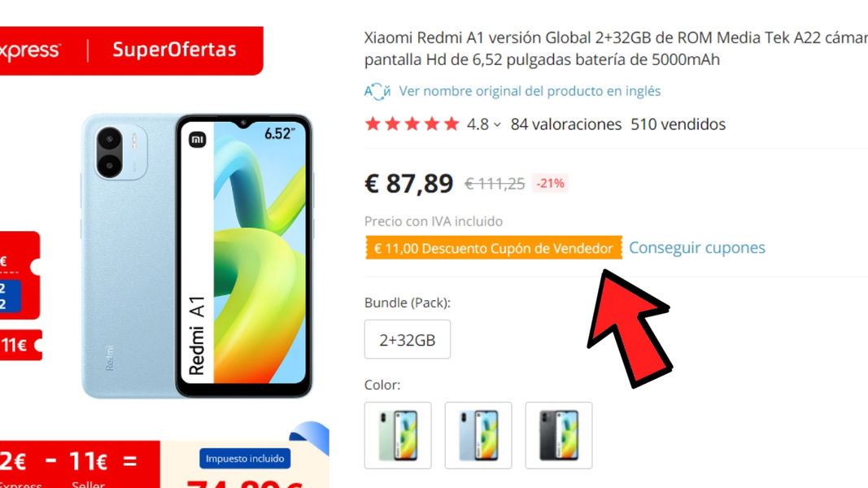Expand the 4.8 rating dropdown chevron
Image resolution: width=868 pixels, height=488 pixels.
tap(497, 125)
